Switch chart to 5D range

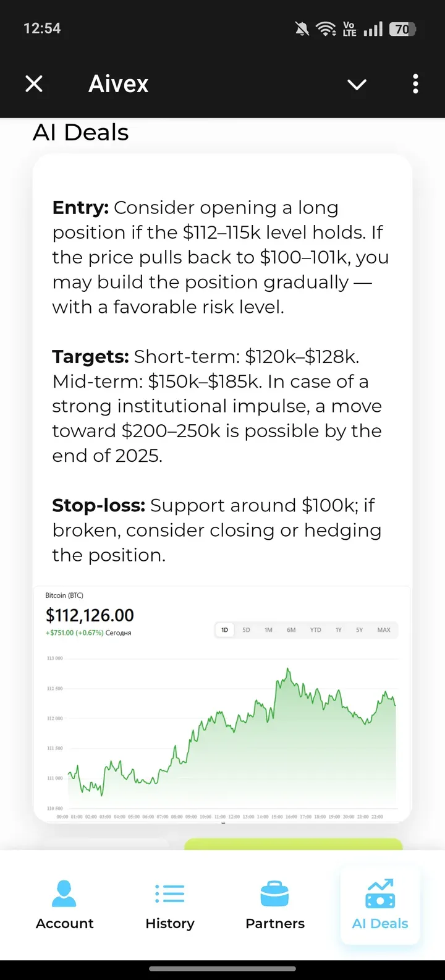[x=247, y=630]
